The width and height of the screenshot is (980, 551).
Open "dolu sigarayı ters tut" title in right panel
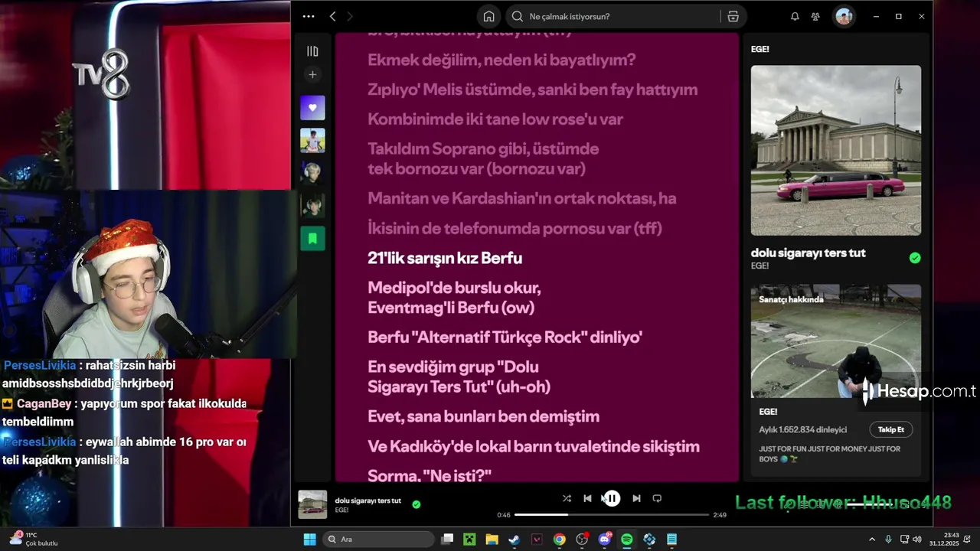[808, 253]
